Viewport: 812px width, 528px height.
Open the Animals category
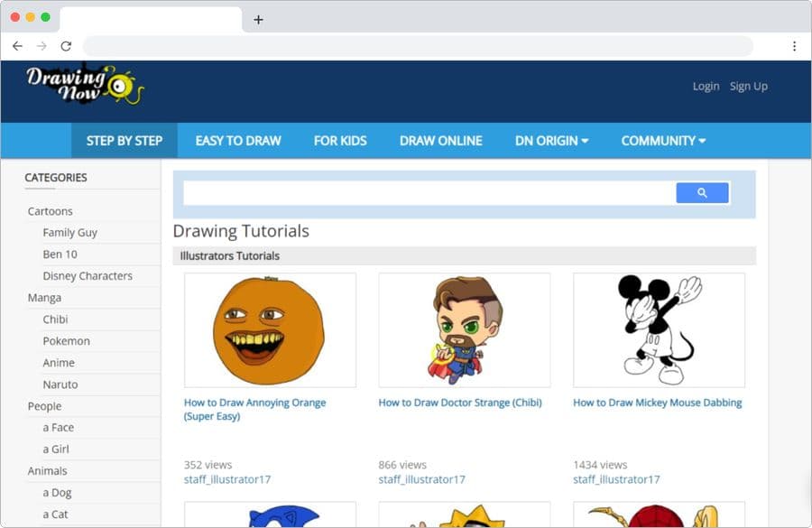[x=48, y=471]
